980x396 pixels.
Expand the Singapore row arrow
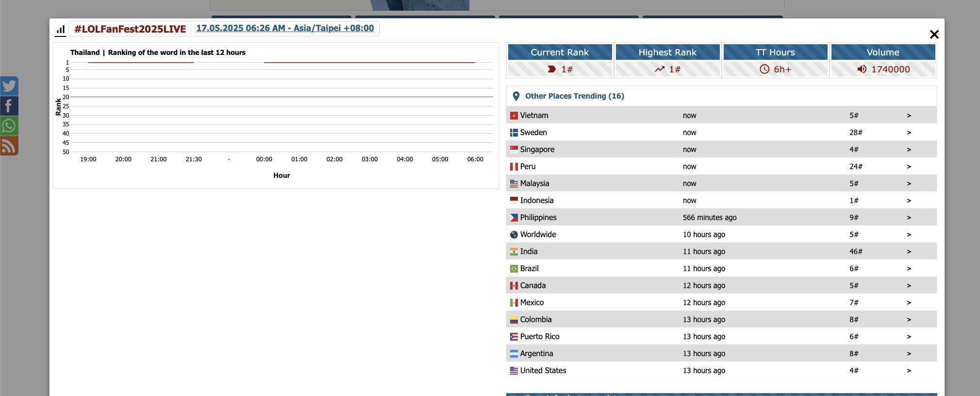tap(909, 150)
